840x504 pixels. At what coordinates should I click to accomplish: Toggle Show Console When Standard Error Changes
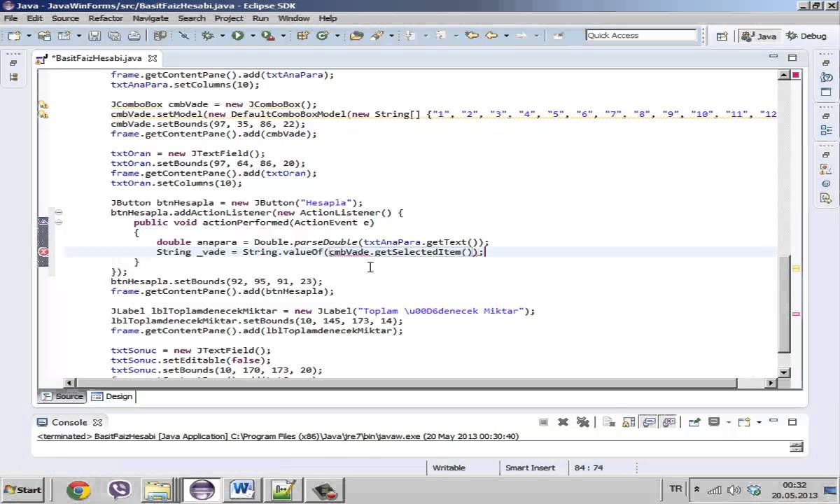(669, 422)
